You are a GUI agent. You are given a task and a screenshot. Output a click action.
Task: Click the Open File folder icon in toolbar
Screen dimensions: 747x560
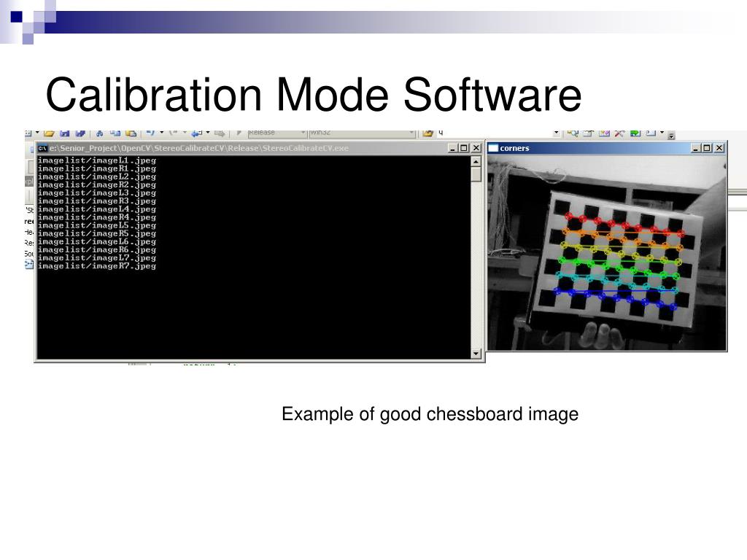click(x=49, y=133)
